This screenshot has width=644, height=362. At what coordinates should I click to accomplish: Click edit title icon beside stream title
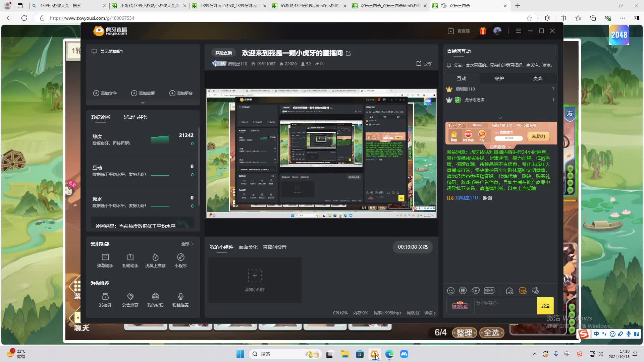[x=348, y=53]
